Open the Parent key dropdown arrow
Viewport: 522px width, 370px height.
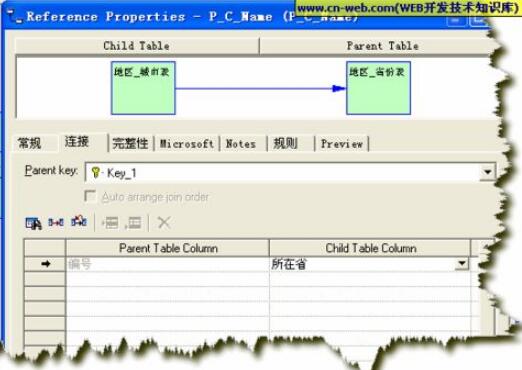[488, 172]
